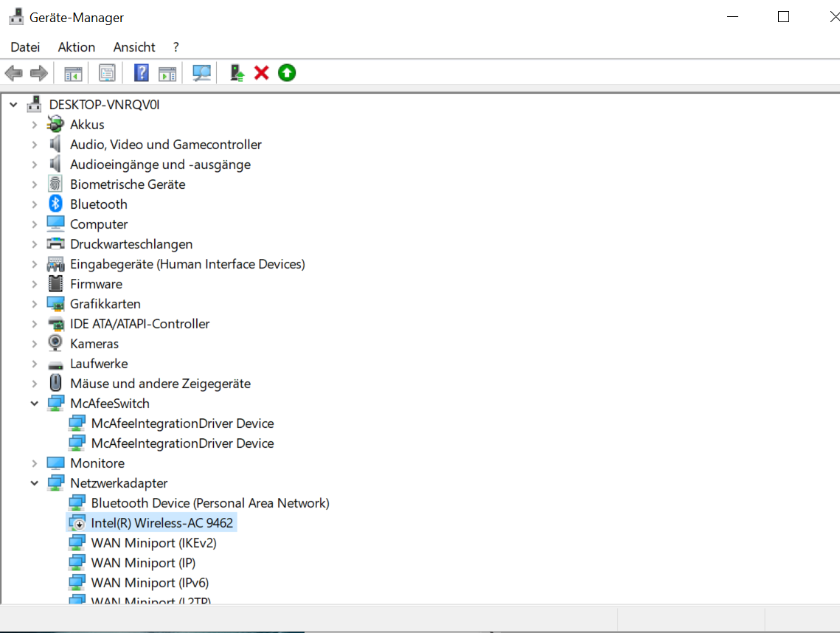The image size is (840, 633).
Task: Toggle the console tree pane toolbar icon
Action: [x=73, y=73]
